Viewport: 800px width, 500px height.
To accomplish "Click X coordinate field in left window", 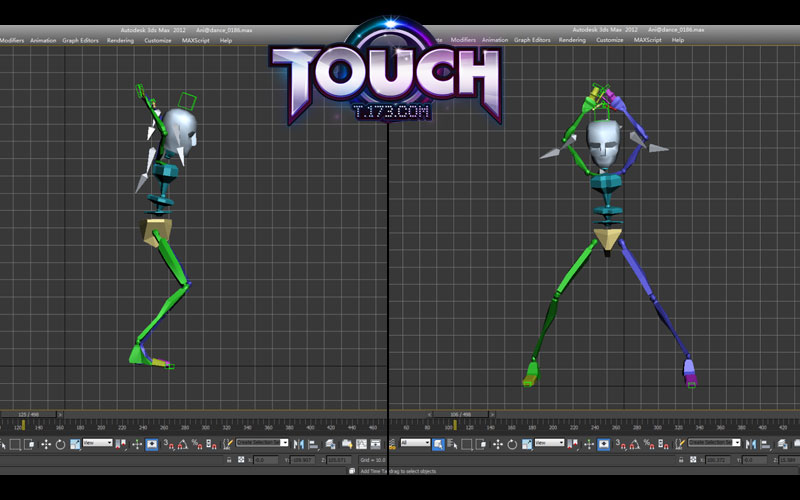I will [x=266, y=460].
